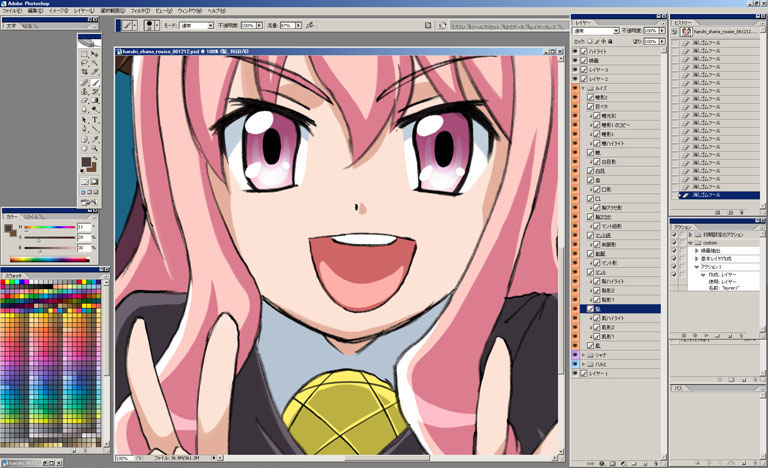The width and height of the screenshot is (768, 468).
Task: Hide the レイヤー 2 layer
Action: pos(576,78)
